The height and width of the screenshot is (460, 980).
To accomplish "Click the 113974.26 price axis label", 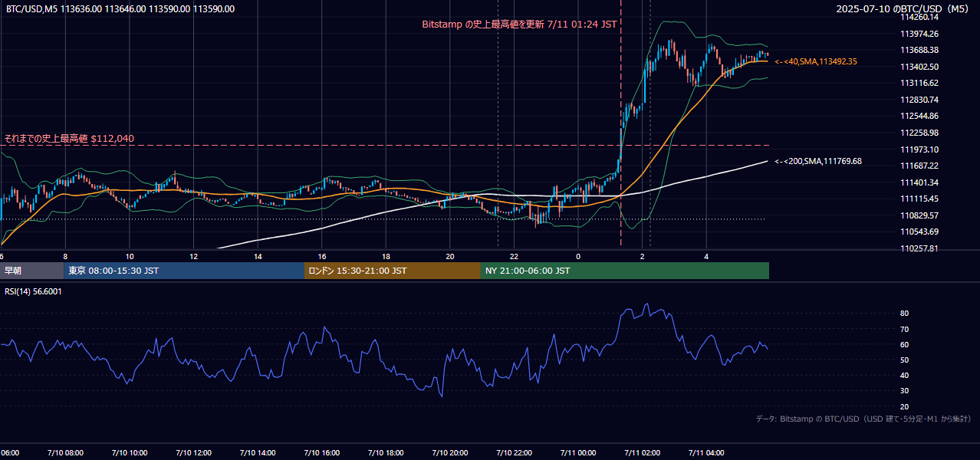I will [919, 34].
